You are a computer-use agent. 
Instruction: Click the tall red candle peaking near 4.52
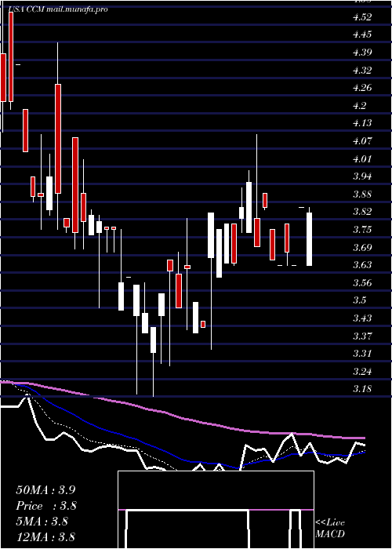click(x=11, y=57)
